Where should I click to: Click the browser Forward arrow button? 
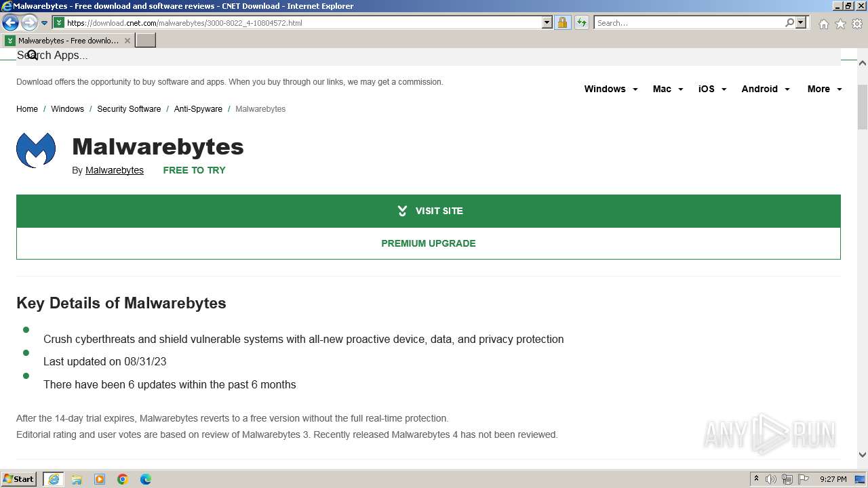click(28, 23)
